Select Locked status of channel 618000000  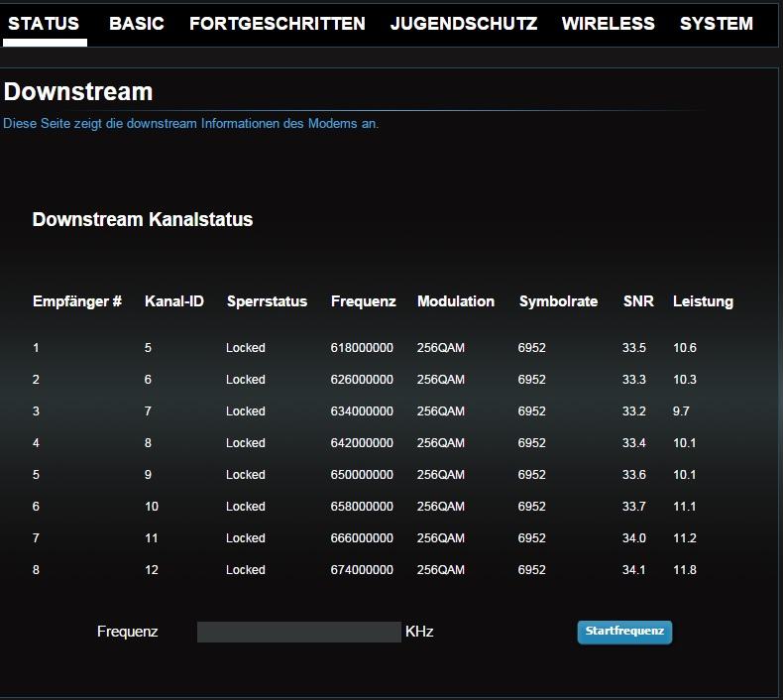(245, 348)
